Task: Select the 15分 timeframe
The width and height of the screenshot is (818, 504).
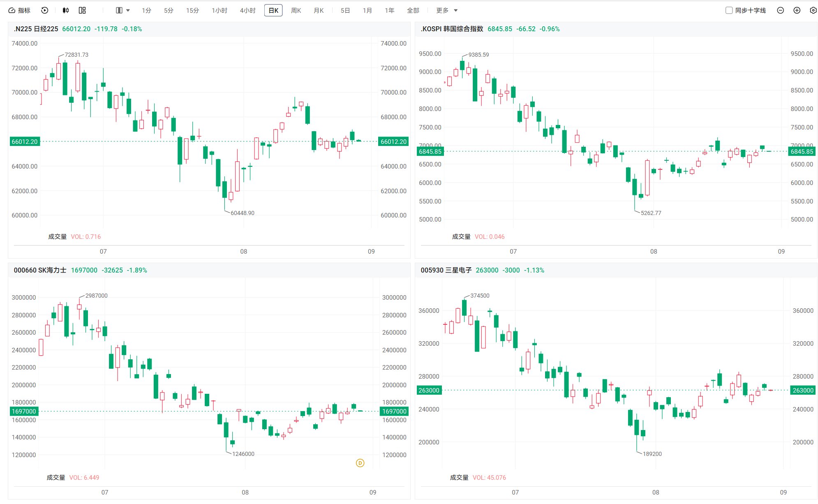Action: [192, 10]
